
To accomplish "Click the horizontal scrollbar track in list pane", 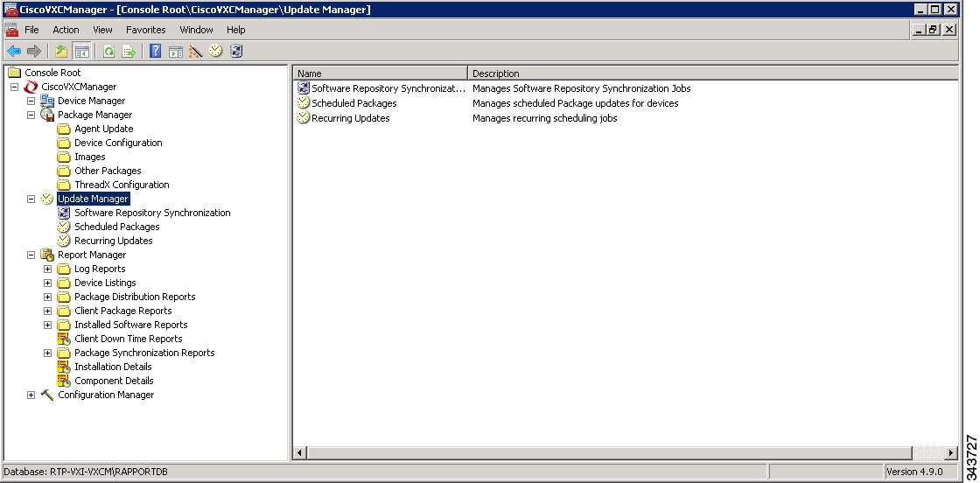I will coord(928,452).
